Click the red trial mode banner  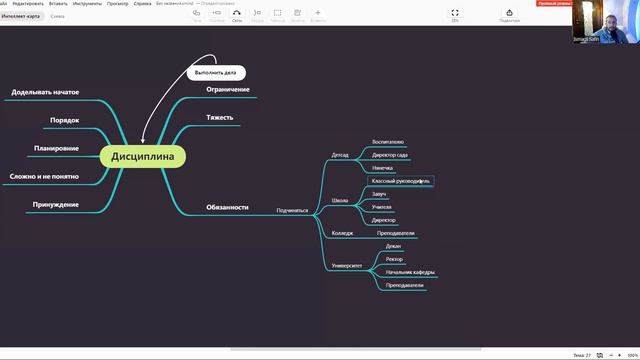tap(554, 3)
